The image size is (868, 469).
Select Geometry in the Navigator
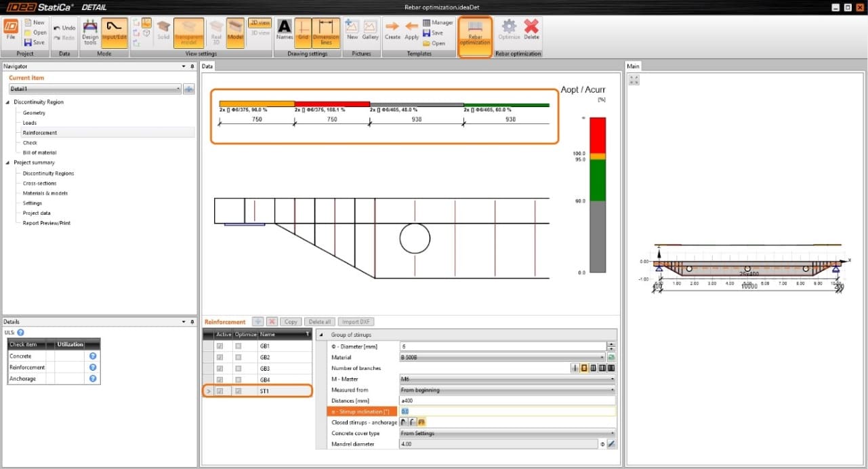click(34, 113)
